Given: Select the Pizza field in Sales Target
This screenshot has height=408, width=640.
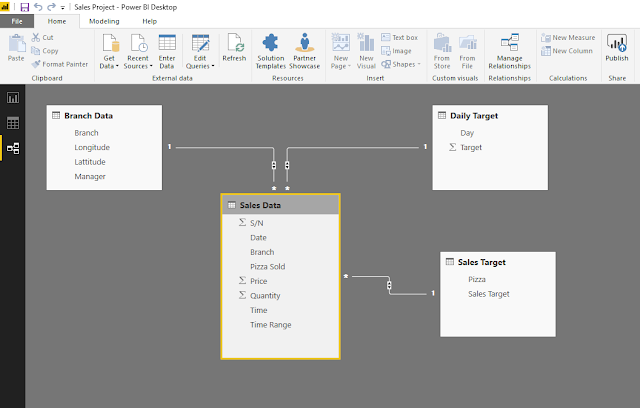Looking at the screenshot, I should coord(477,279).
